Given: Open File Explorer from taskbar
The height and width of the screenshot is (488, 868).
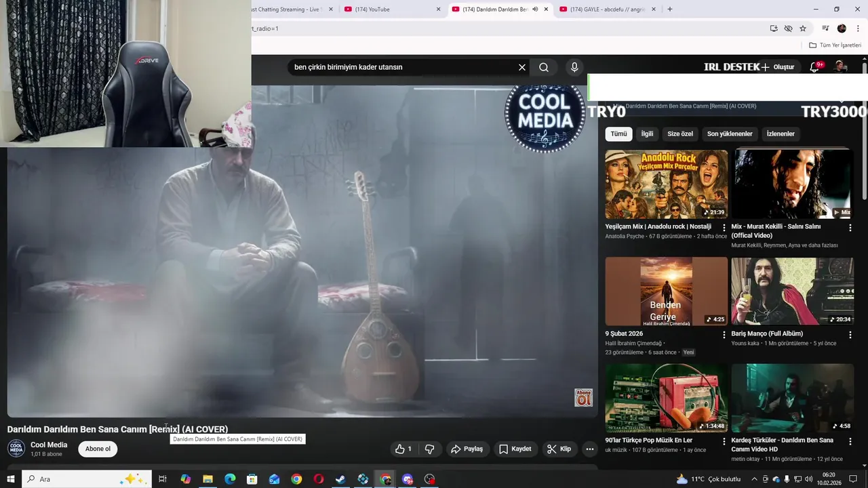Looking at the screenshot, I should pos(208,479).
